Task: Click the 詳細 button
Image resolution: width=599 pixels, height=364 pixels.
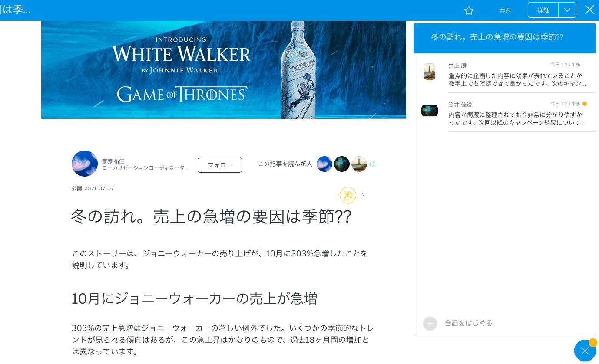Action: click(543, 10)
